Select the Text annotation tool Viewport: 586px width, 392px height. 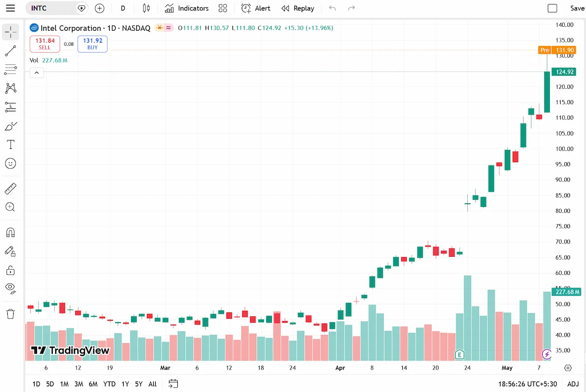[x=10, y=144]
